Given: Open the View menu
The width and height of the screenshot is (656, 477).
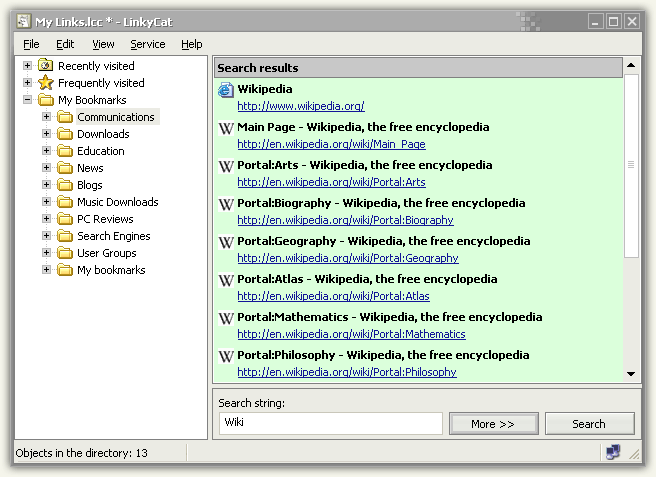Looking at the screenshot, I should click(103, 44).
